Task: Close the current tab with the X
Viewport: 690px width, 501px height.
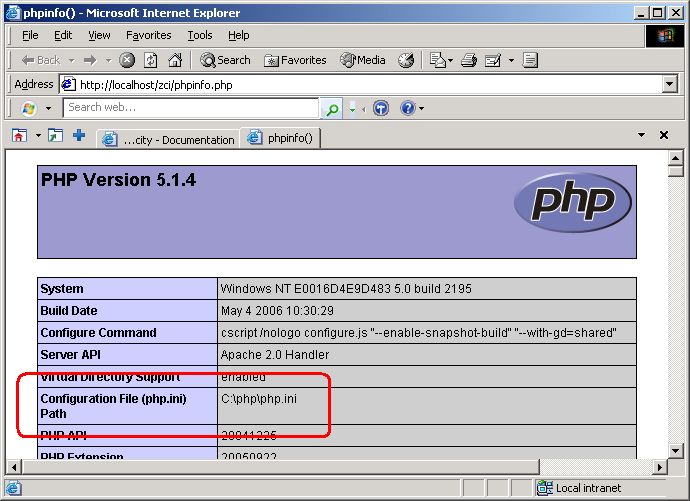Action: [x=664, y=135]
